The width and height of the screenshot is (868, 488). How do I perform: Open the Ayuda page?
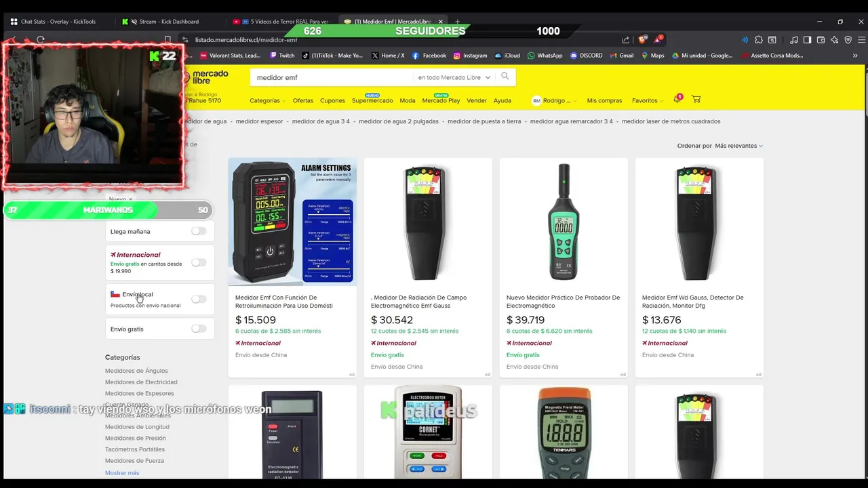tap(502, 100)
